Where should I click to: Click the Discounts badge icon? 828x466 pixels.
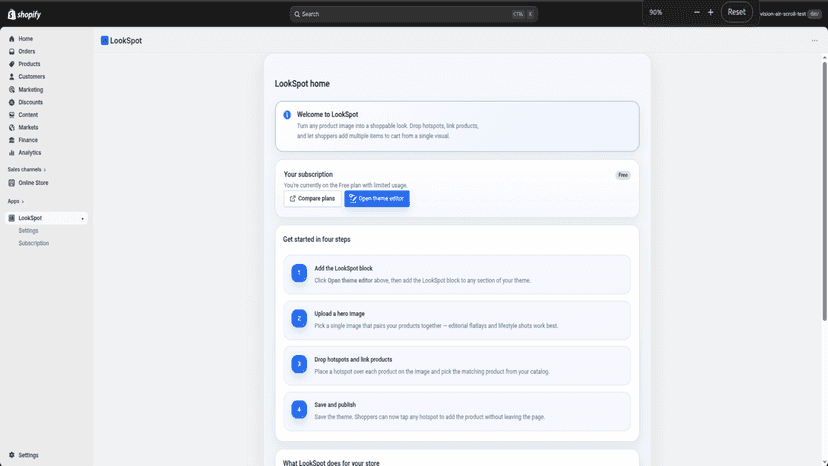coord(12,102)
